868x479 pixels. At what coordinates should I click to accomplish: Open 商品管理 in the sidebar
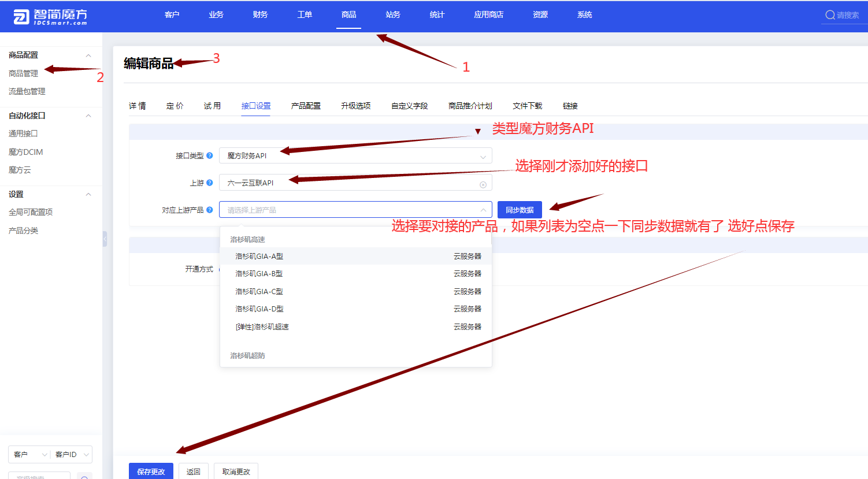click(x=24, y=73)
